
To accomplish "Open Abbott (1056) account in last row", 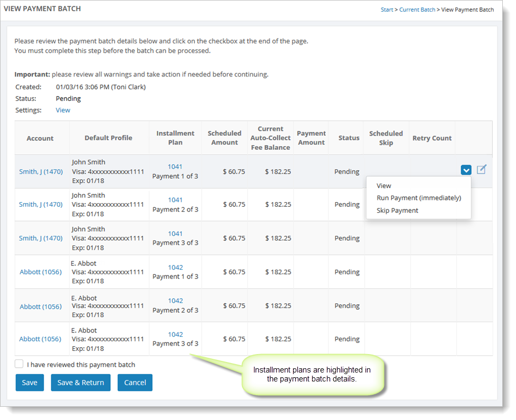I will tap(41, 339).
